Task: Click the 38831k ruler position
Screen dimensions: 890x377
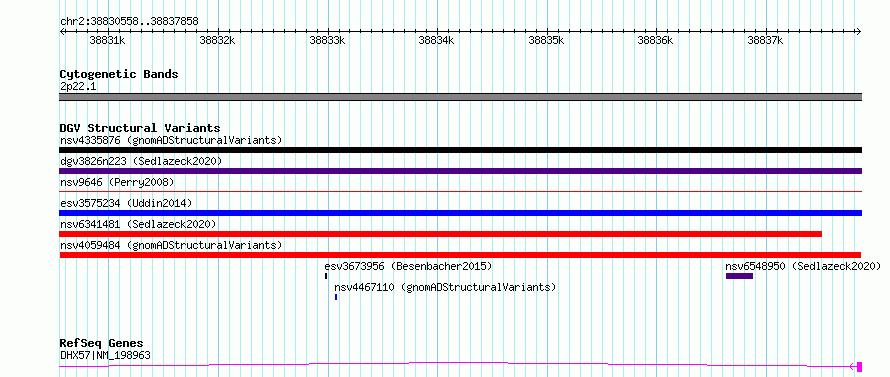Action: (x=107, y=40)
